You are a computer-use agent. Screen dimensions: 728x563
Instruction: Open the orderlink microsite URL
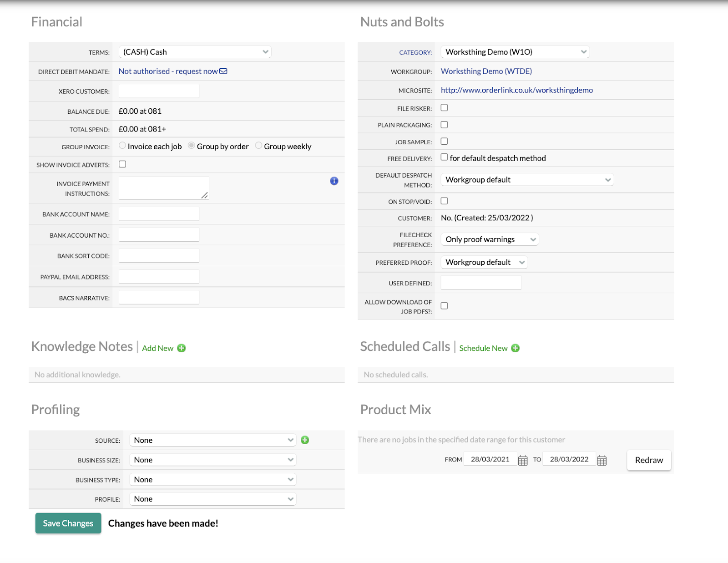[517, 90]
